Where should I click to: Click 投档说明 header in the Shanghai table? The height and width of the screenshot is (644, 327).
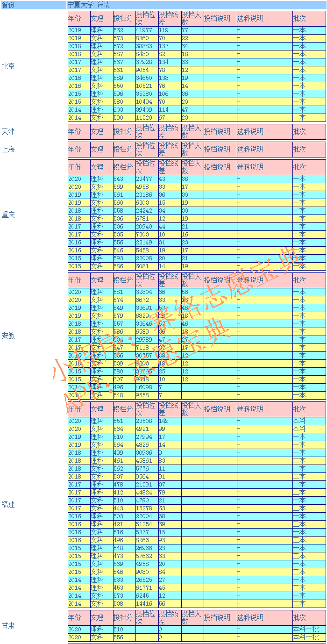(x=220, y=150)
